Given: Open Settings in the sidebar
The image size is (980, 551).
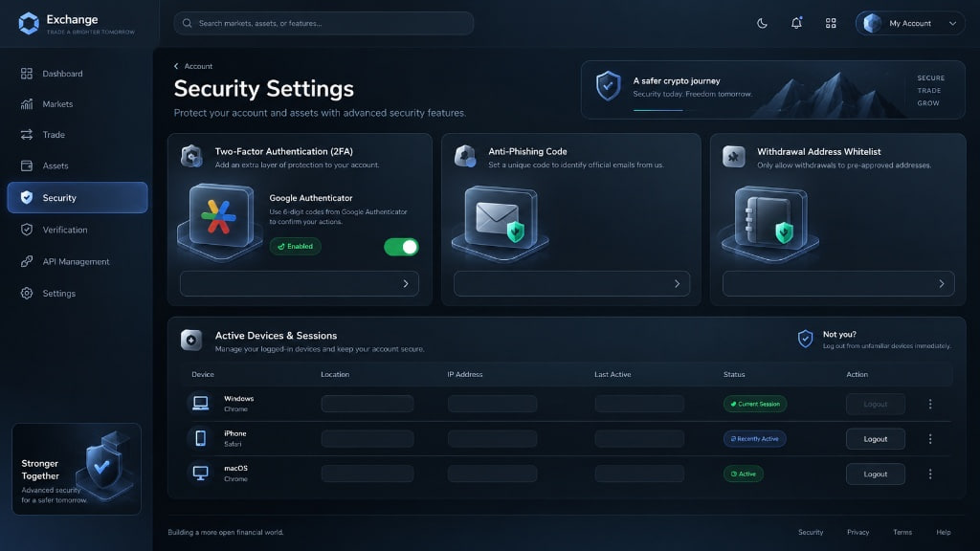Looking at the screenshot, I should (78, 294).
